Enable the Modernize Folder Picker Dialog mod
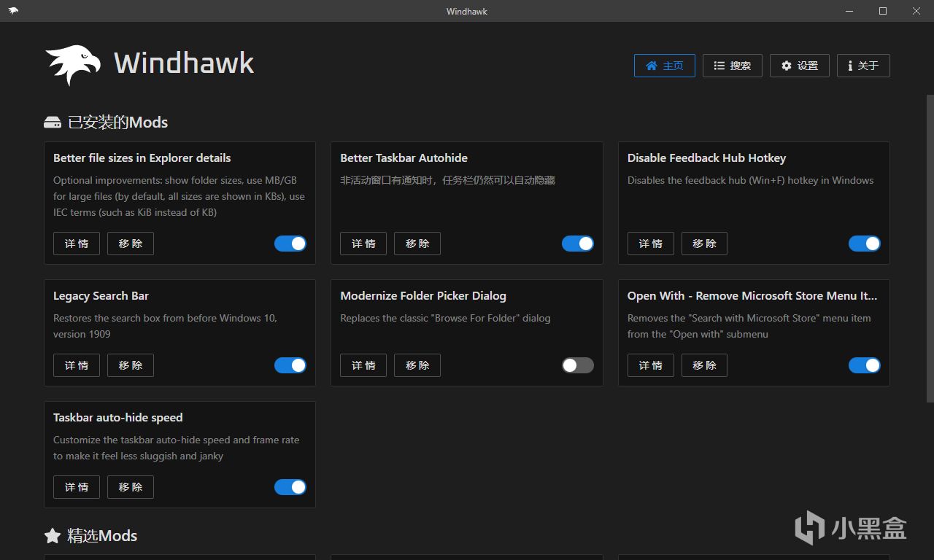The height and width of the screenshot is (560, 934). coord(578,365)
